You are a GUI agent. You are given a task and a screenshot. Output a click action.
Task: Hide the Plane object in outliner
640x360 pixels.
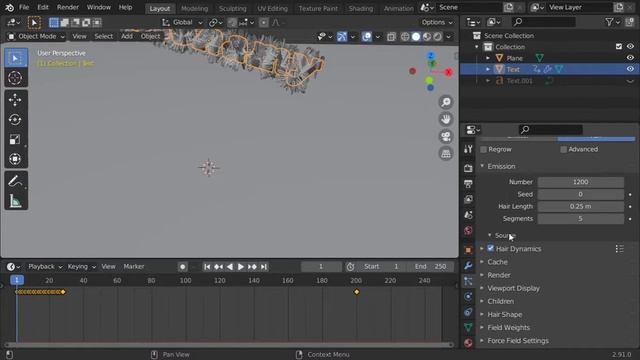coord(630,58)
